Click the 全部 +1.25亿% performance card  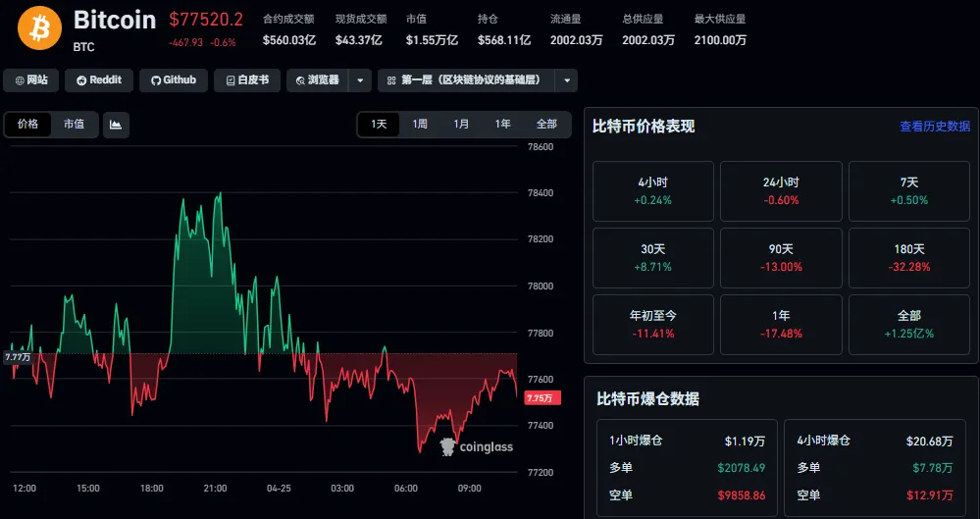pos(909,325)
